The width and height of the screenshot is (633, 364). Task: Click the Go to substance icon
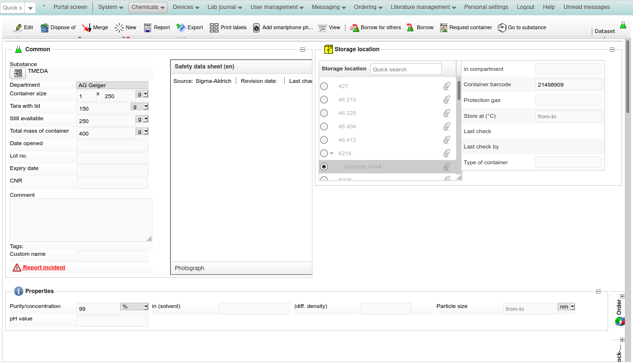pos(502,28)
